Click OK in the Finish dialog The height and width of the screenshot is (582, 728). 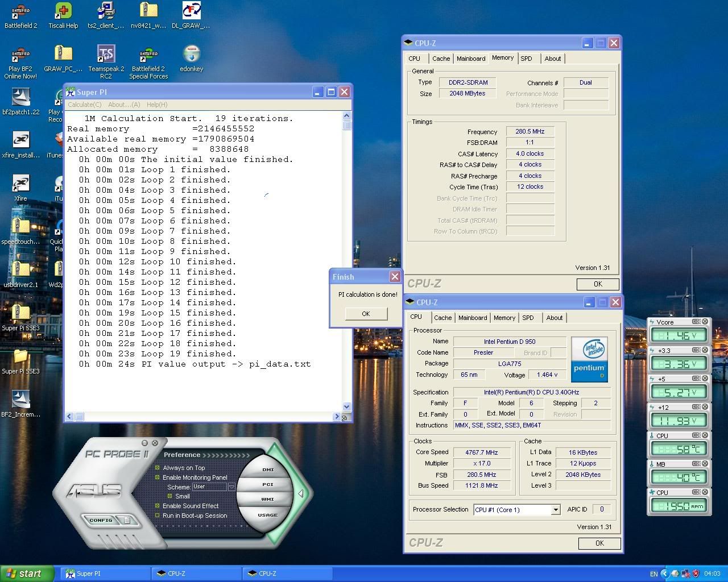366,314
